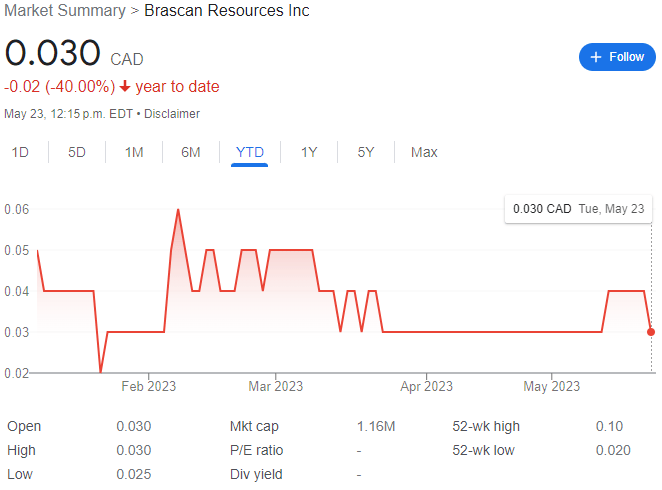Open the Market Summary breadcrumb link
The image size is (662, 490).
click(x=65, y=11)
